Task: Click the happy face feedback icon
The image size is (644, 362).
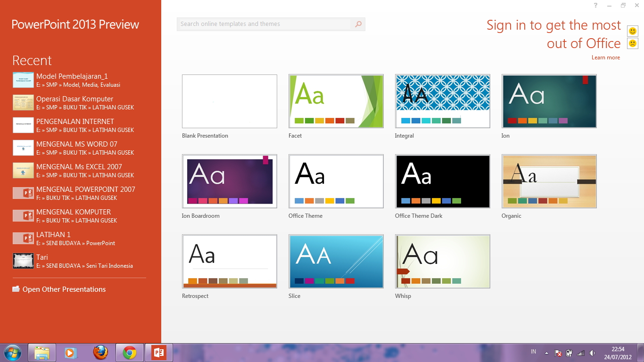Action: point(633,31)
